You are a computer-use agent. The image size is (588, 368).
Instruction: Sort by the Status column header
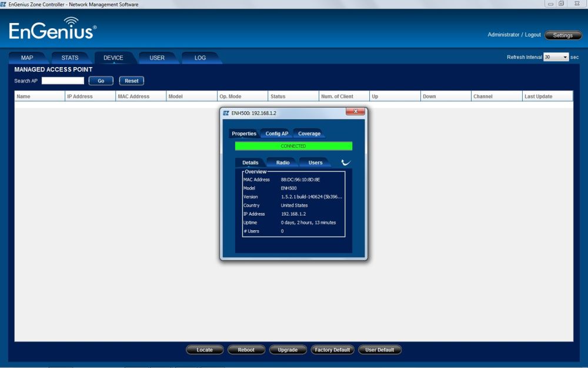(293, 97)
